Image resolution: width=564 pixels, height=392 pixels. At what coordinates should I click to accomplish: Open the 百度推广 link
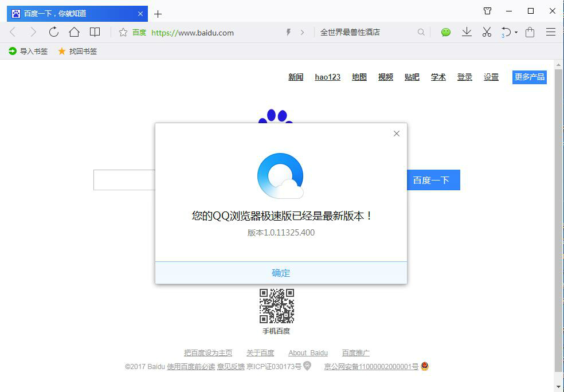coord(356,353)
